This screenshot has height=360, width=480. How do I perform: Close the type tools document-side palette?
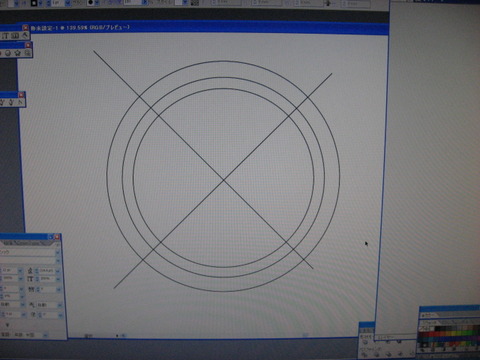25,28
